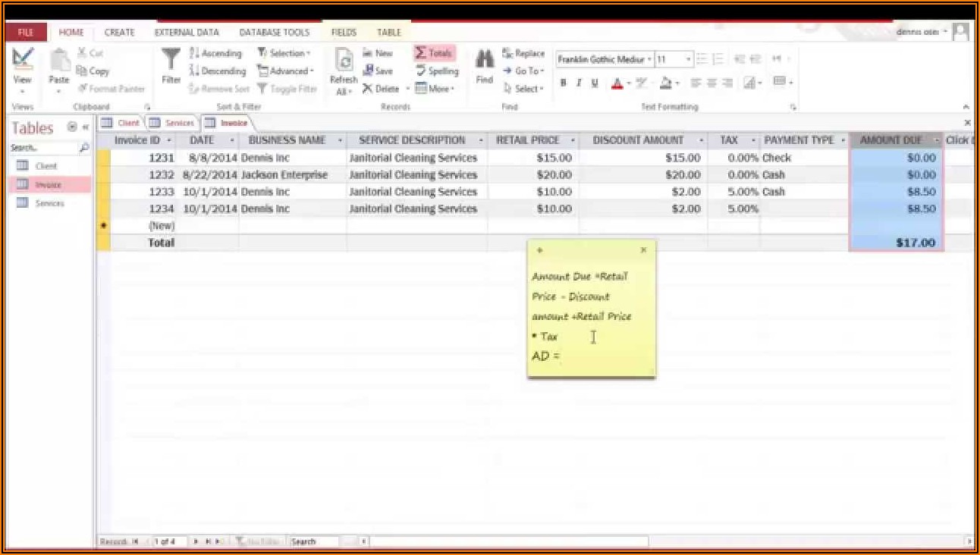Close the yellow sticky note

(x=644, y=250)
